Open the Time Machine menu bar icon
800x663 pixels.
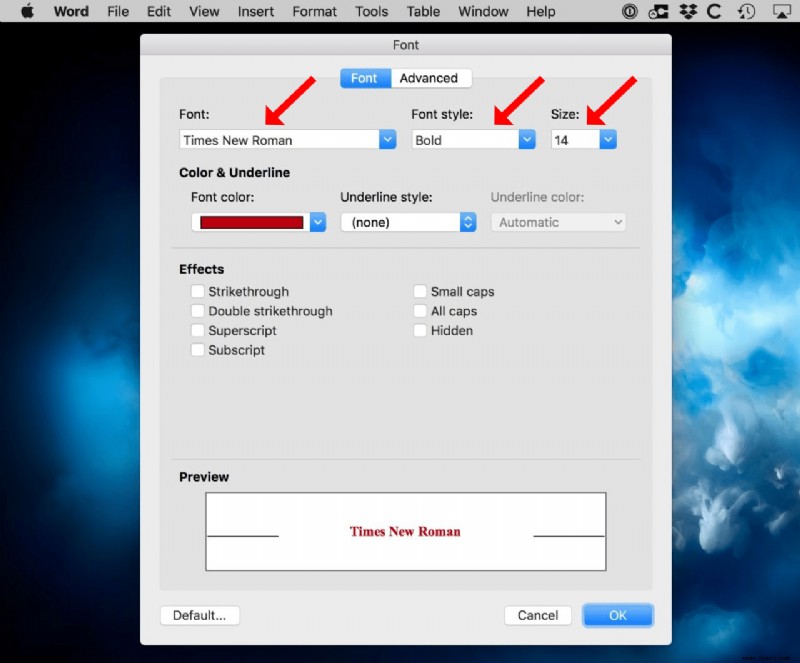tap(746, 11)
